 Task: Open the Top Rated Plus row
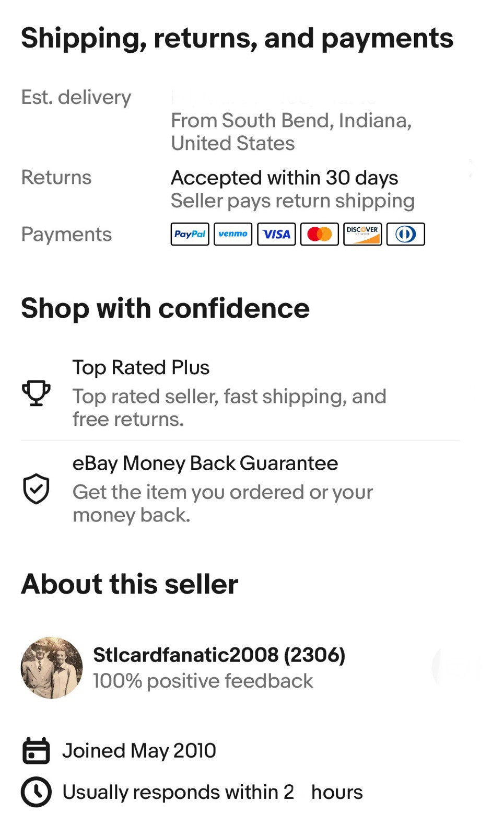coord(240,393)
